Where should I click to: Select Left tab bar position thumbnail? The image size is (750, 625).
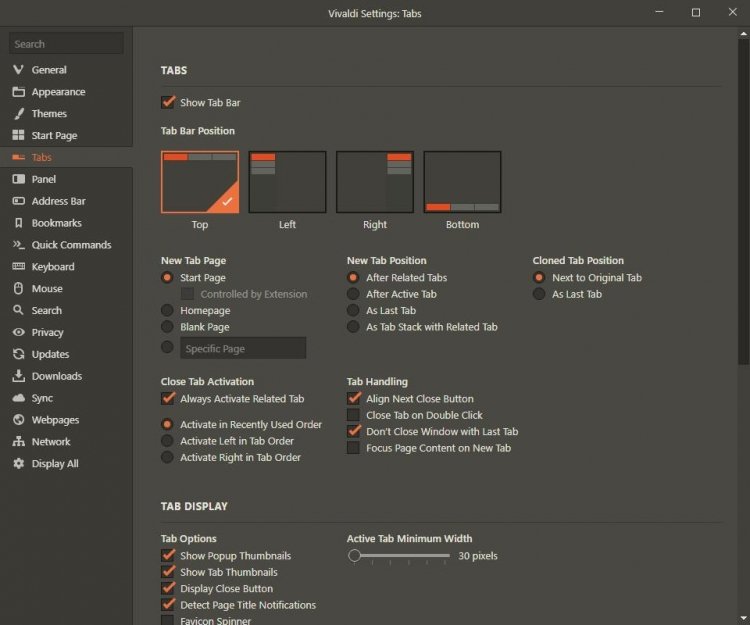[x=287, y=182]
